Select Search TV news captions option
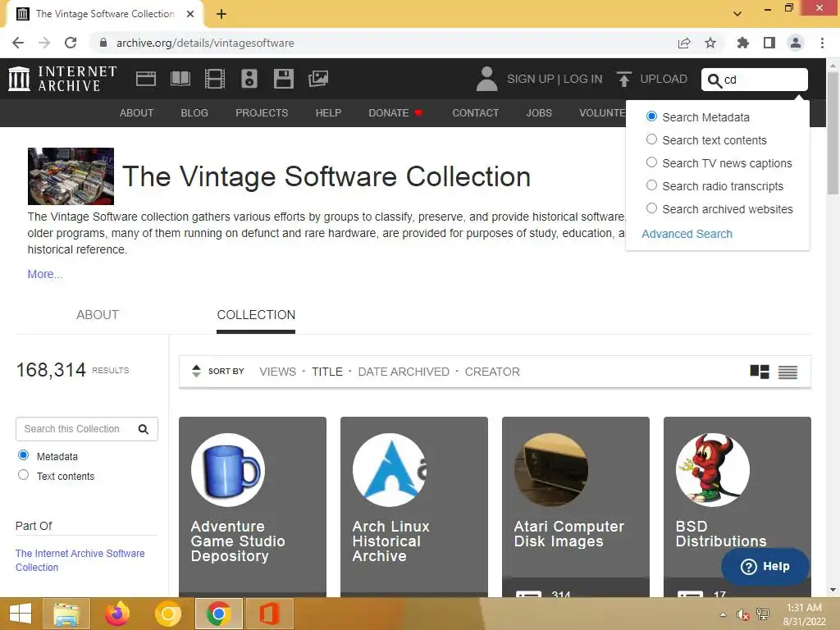Viewport: 840px width, 630px height. 651,162
